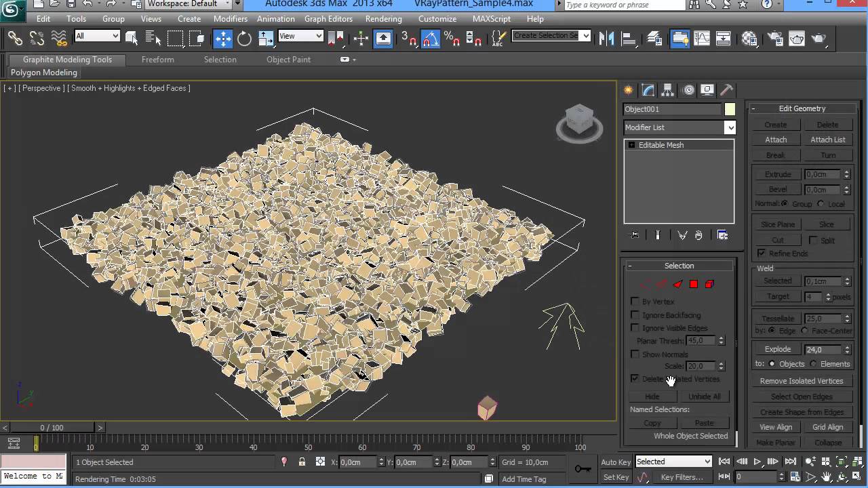Select the Elements explode radio button
Screen dimensions: 868x488
(x=814, y=364)
